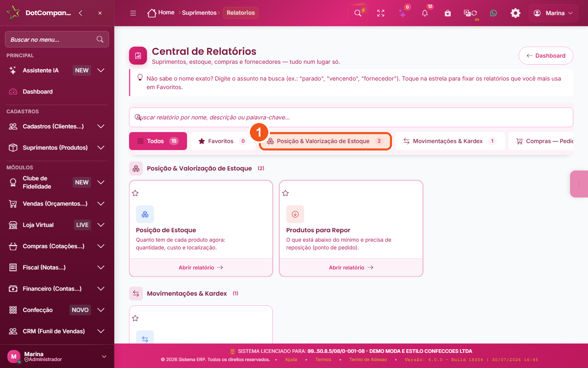The image size is (588, 368).
Task: Click the Confecção grid icon
Action: click(13, 310)
